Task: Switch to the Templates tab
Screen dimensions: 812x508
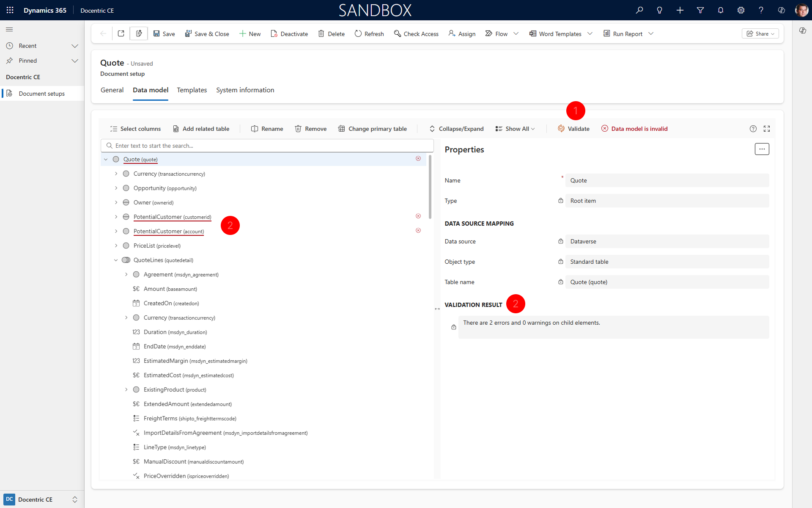Action: [x=192, y=90]
